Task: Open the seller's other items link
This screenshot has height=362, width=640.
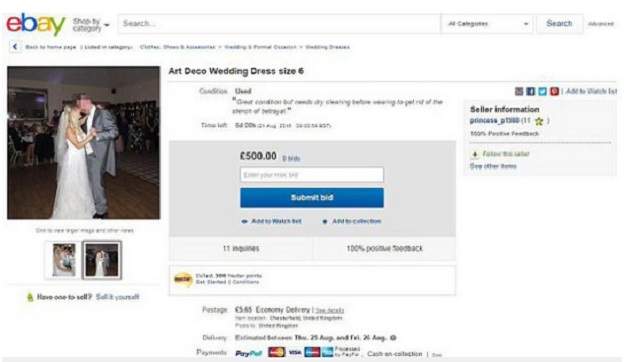Action: click(x=493, y=166)
